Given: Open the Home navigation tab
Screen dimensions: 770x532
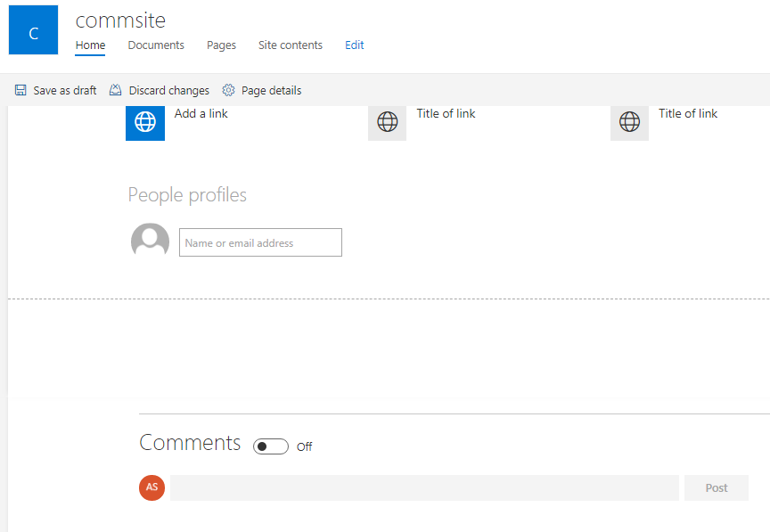Looking at the screenshot, I should pyautogui.click(x=90, y=45).
